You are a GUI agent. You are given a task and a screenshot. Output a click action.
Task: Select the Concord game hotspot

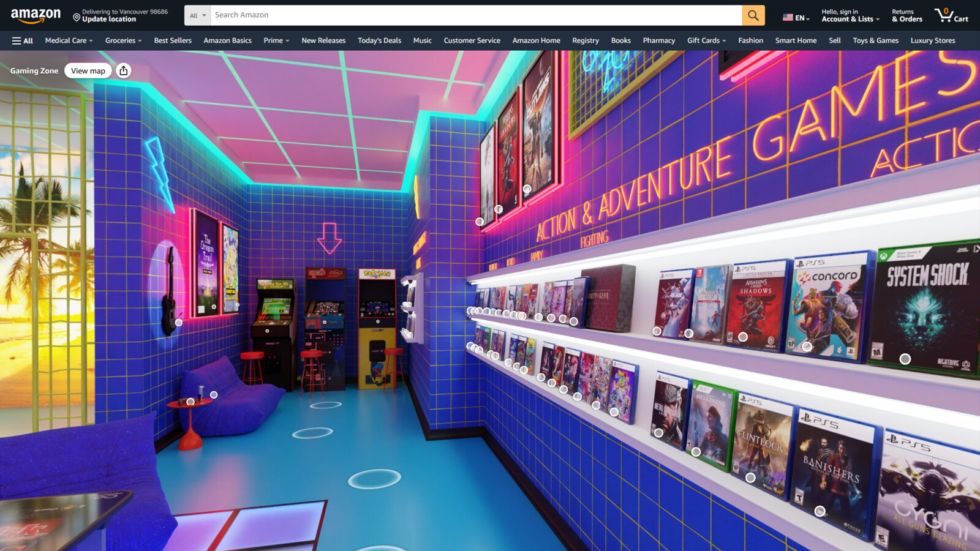(807, 347)
